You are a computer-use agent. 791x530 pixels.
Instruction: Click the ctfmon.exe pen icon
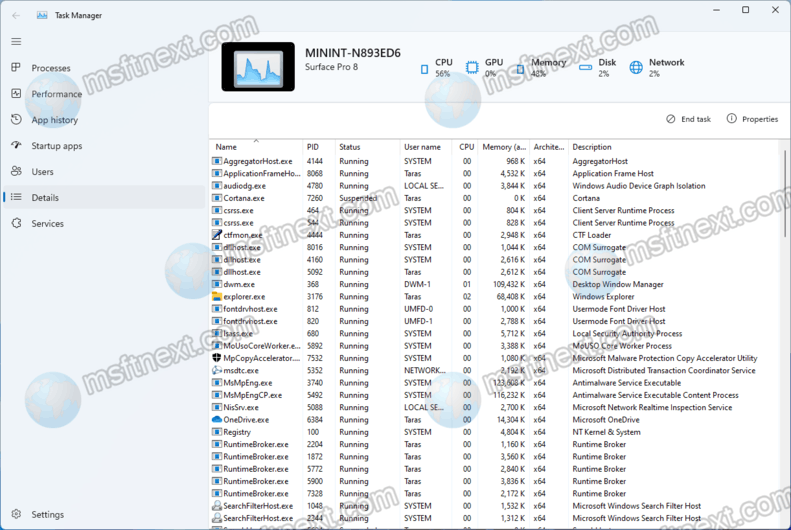coord(216,235)
